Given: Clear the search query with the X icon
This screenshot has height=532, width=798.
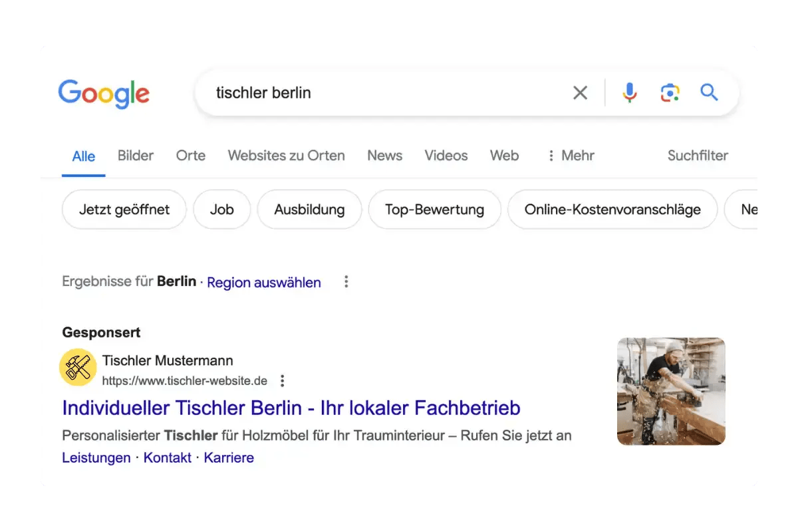Looking at the screenshot, I should (x=581, y=93).
